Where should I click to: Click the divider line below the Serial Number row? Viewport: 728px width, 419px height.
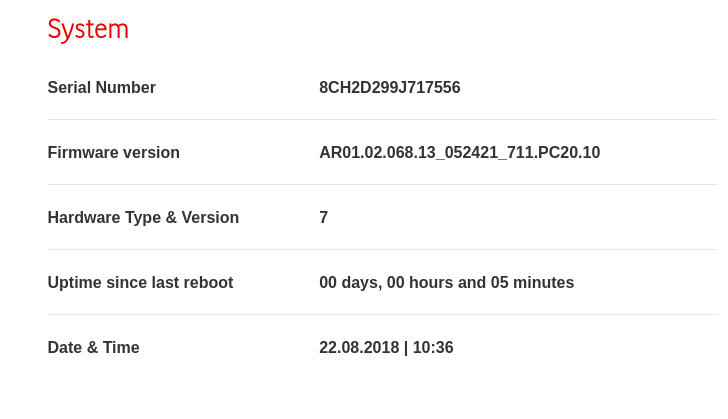click(x=382, y=120)
